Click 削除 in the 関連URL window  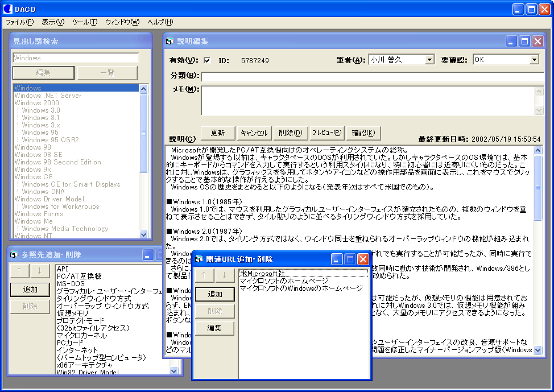coord(215,311)
